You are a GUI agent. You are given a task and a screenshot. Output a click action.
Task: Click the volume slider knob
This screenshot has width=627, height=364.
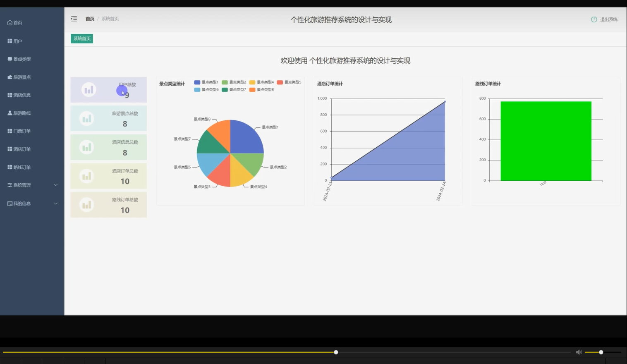601,352
